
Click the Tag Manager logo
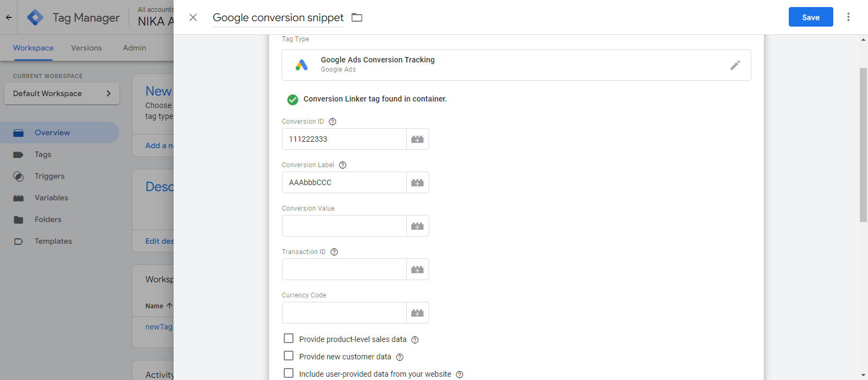[x=35, y=17]
